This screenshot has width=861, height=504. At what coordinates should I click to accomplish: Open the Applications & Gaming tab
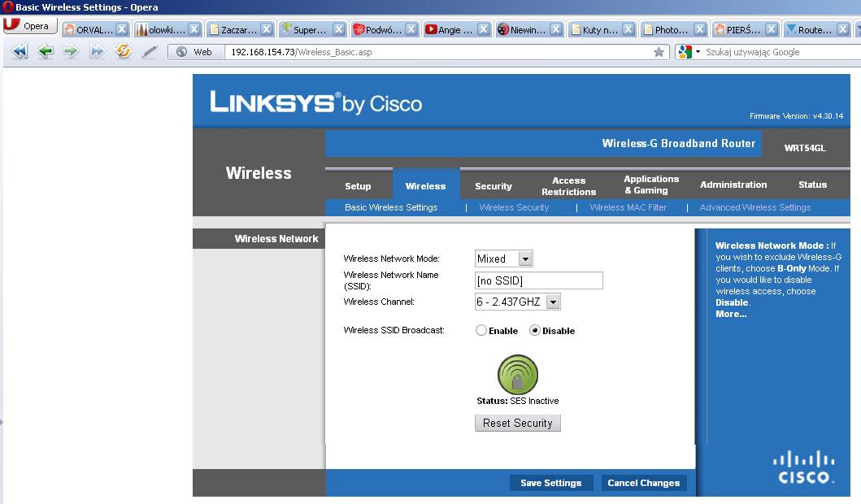coord(650,185)
